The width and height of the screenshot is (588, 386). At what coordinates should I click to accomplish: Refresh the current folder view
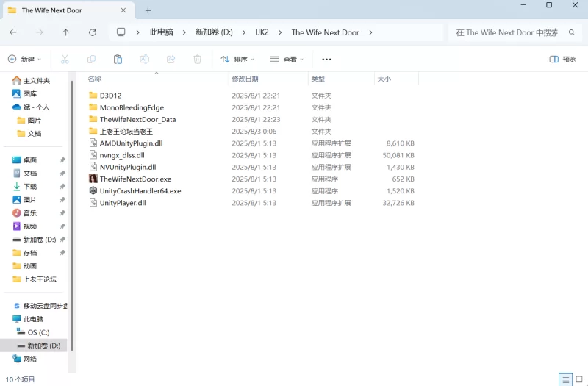pos(93,32)
